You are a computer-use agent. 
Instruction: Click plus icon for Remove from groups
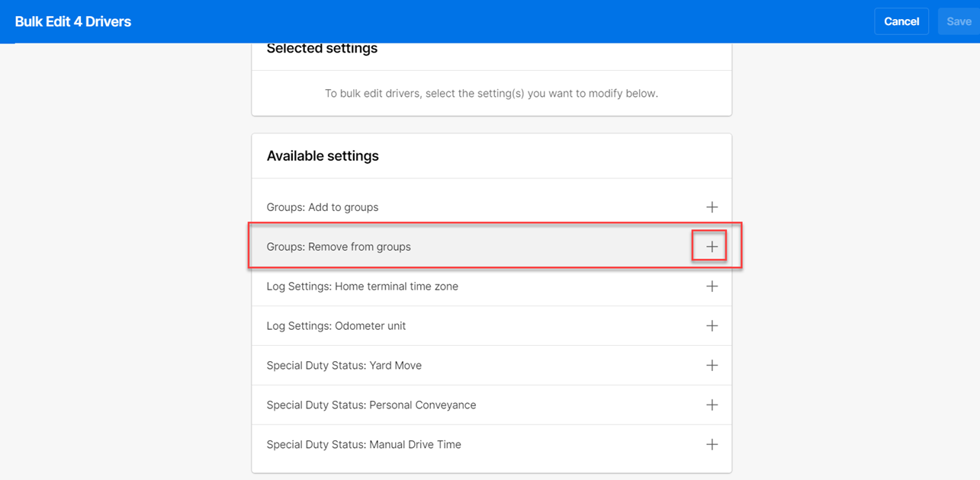coord(712,247)
